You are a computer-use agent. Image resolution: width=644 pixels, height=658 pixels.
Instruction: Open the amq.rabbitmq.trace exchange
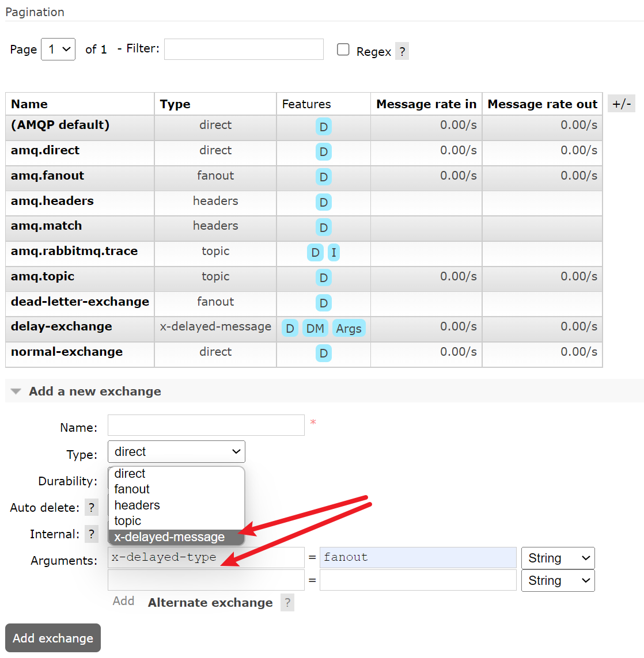point(74,251)
